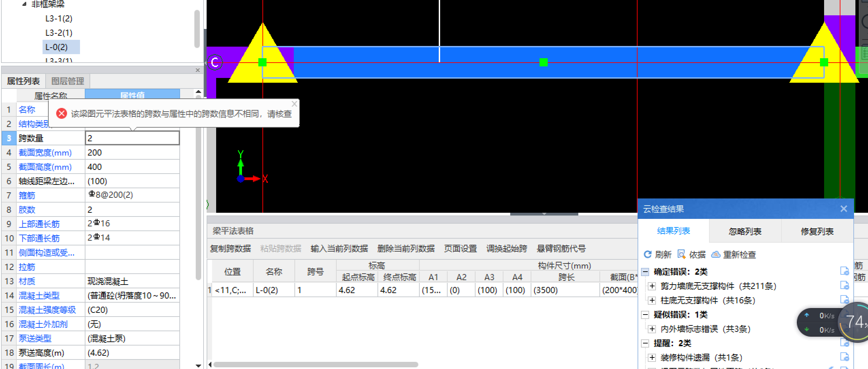The width and height of the screenshot is (868, 369).
Task: Click the 重新检查 cloud recheck icon
Action: pos(716,254)
